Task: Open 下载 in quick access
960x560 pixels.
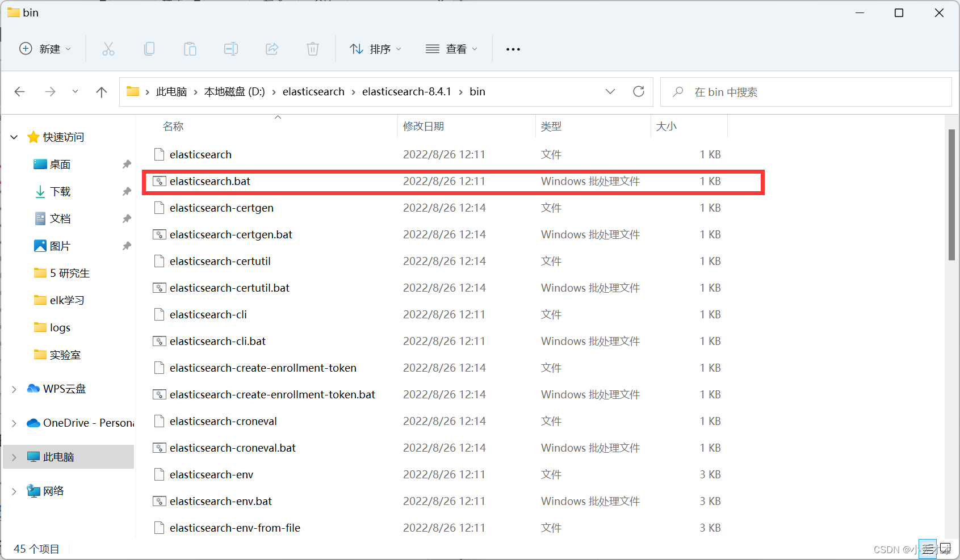Action: (x=60, y=192)
